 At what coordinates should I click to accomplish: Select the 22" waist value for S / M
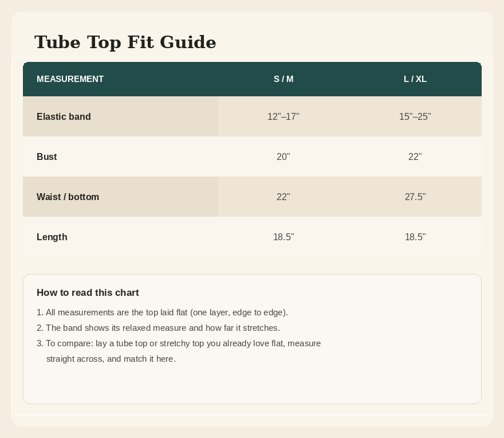coord(283,197)
